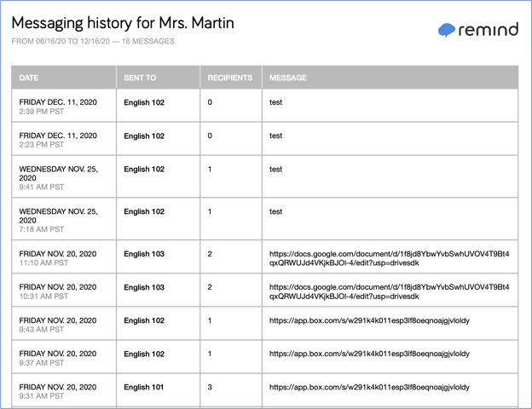Viewport: 532px width, 409px height.
Task: Click the "remind" wordmark text
Action: (x=488, y=30)
